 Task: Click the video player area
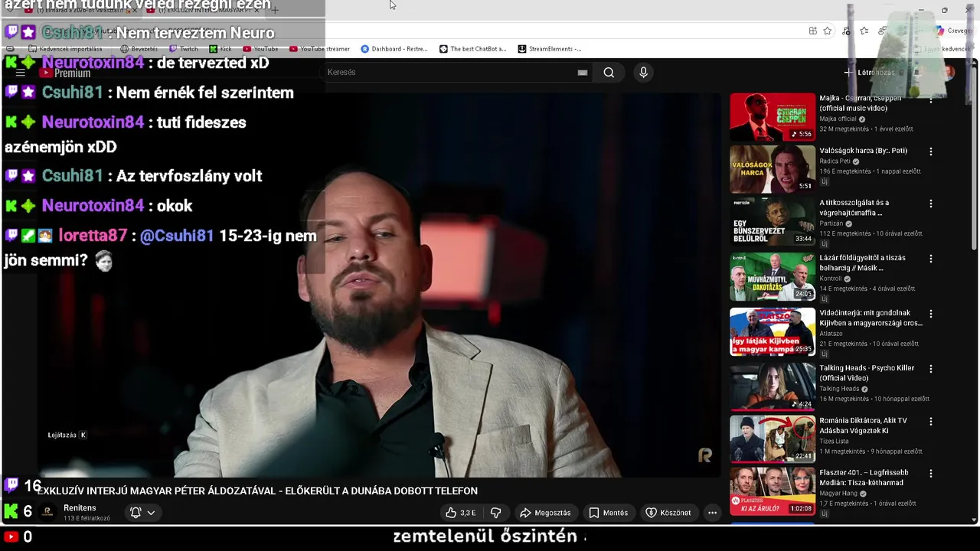(379, 285)
